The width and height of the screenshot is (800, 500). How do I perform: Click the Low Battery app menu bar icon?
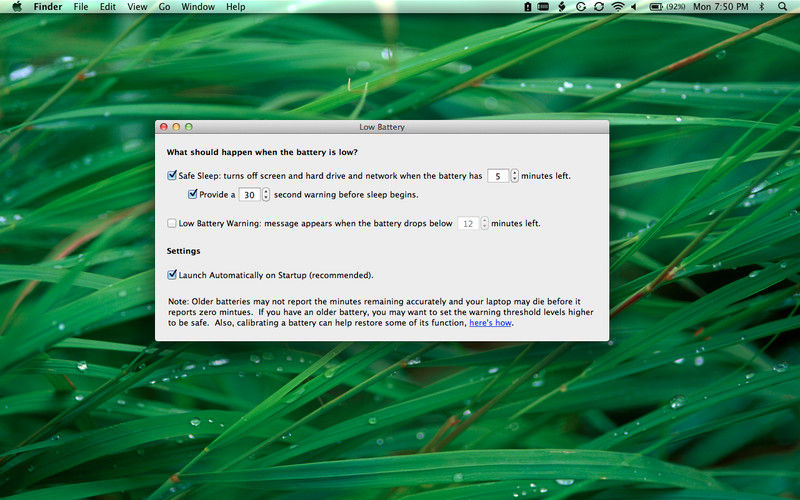528,7
